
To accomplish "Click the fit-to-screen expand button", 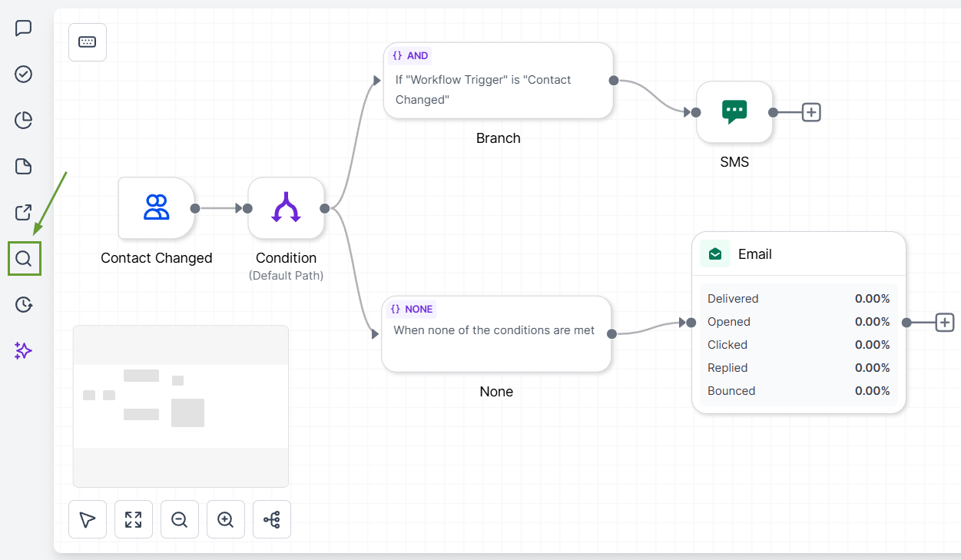I will point(134,520).
